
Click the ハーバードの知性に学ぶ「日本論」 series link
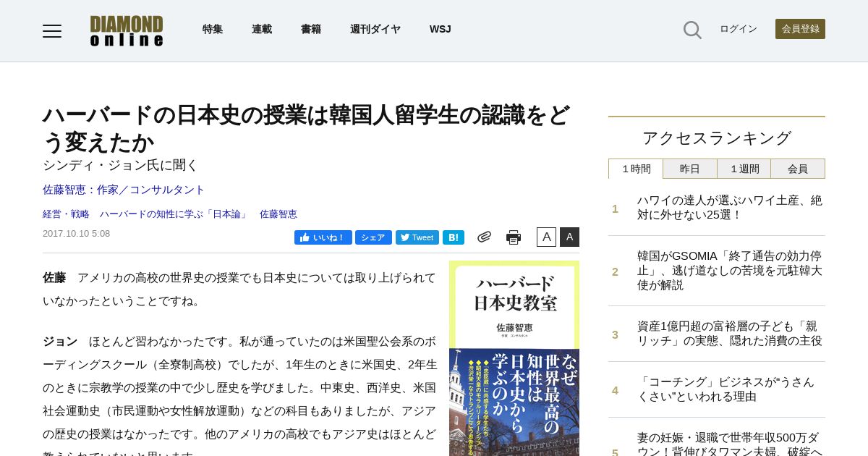click(x=174, y=214)
